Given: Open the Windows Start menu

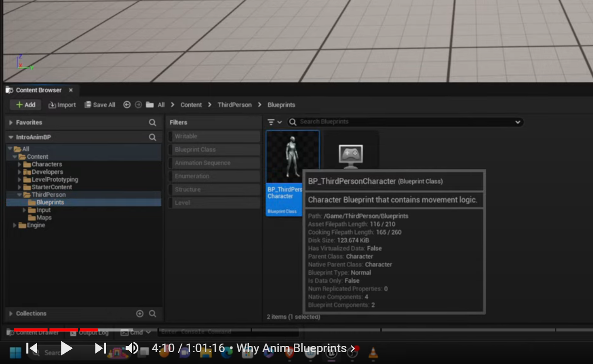Looking at the screenshot, I should point(16,353).
